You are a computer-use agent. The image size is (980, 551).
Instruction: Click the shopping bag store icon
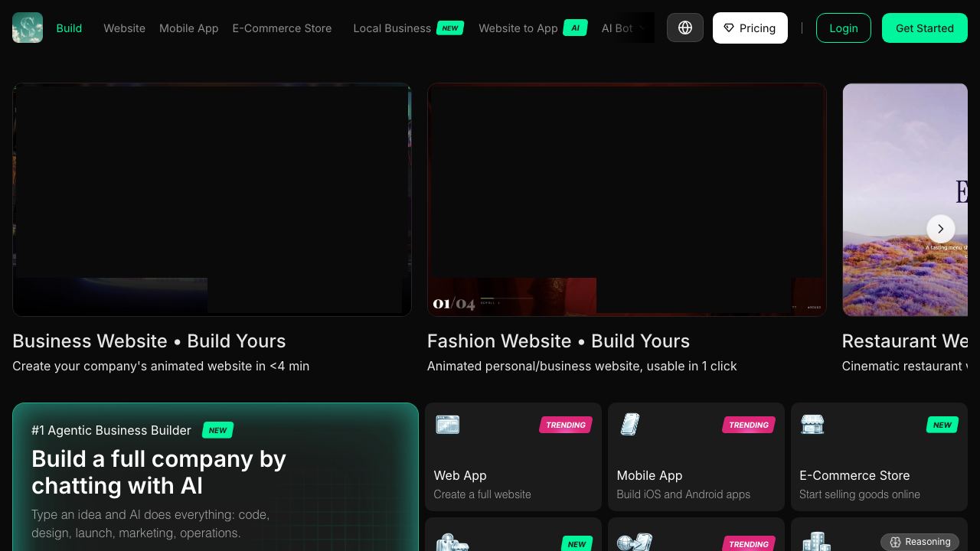click(x=452, y=543)
